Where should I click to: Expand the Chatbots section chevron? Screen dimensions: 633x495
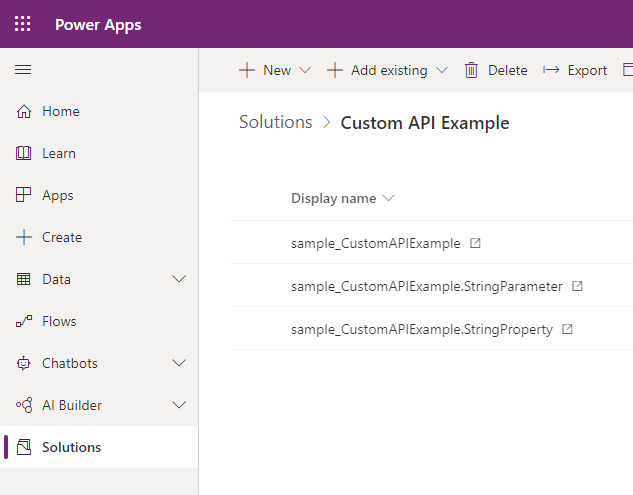(180, 364)
